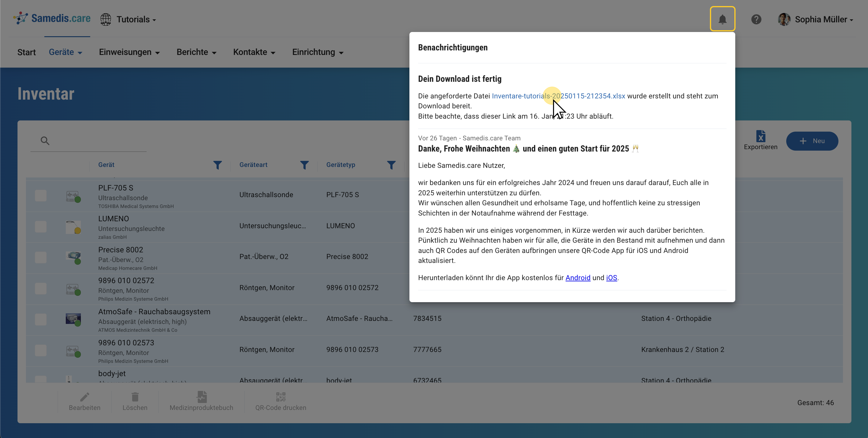Click the Inventare-tutorials xlsx download link
The image size is (868, 438).
click(558, 96)
